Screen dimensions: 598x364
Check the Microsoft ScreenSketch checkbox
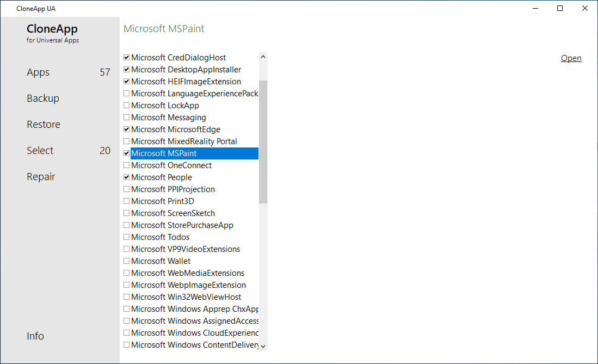pos(127,213)
